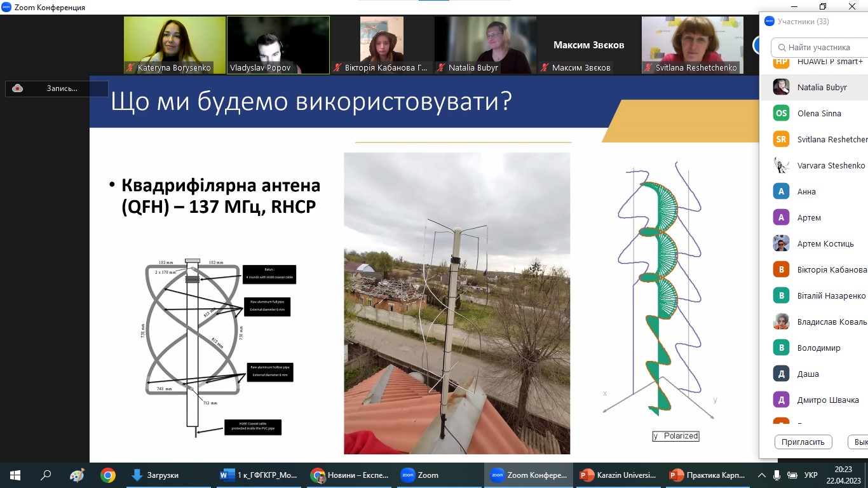Open the УКР keyboard language switcher
This screenshot has width=868, height=488.
[x=811, y=475]
